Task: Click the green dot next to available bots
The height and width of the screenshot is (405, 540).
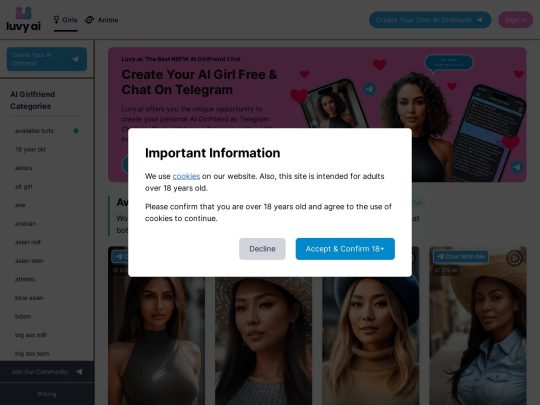Action: [x=76, y=131]
